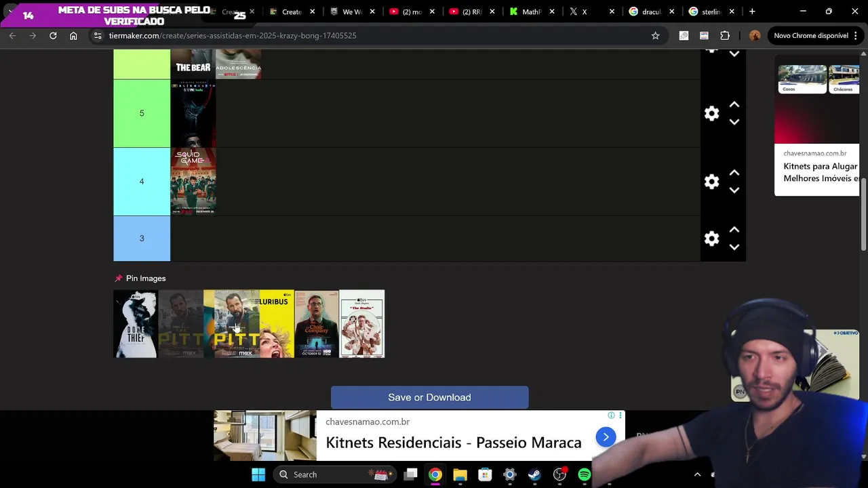Open OBS Studio from taskbar
This screenshot has width=868, height=488.
(x=559, y=474)
